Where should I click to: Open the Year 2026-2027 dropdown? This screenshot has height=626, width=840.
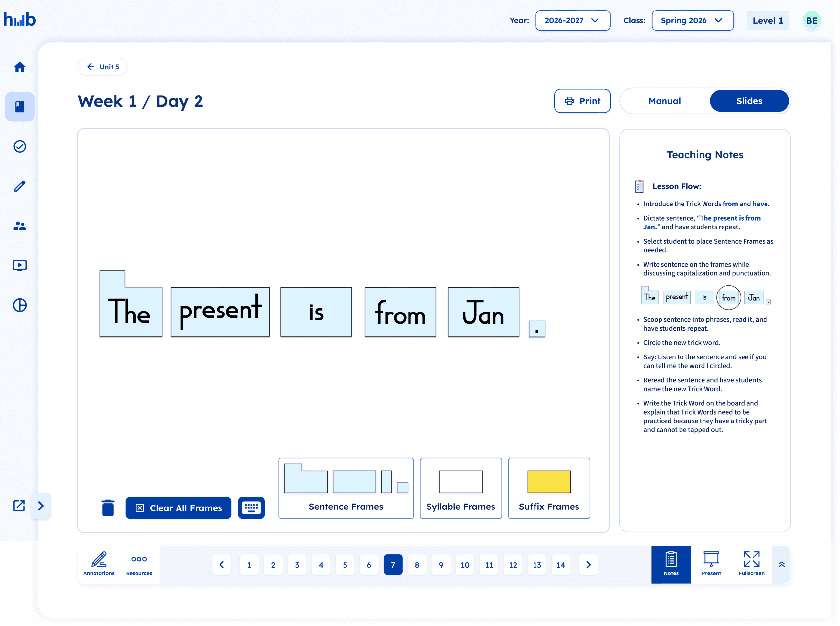[x=573, y=20]
